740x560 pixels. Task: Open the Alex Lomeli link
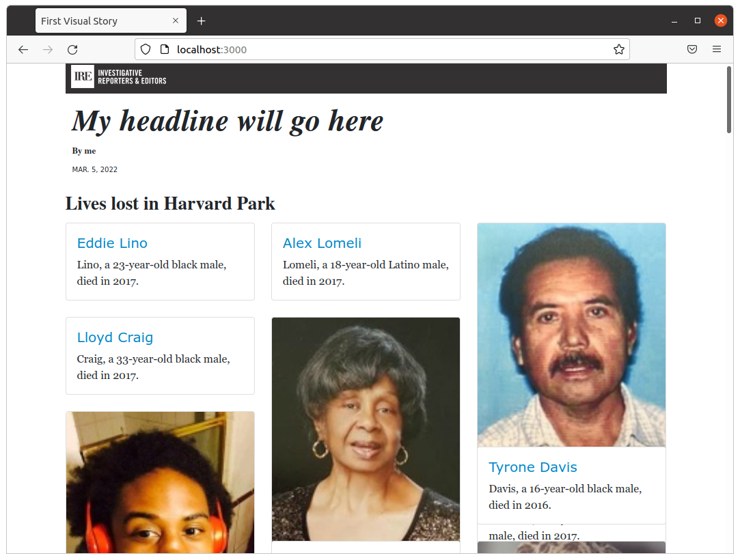[322, 243]
